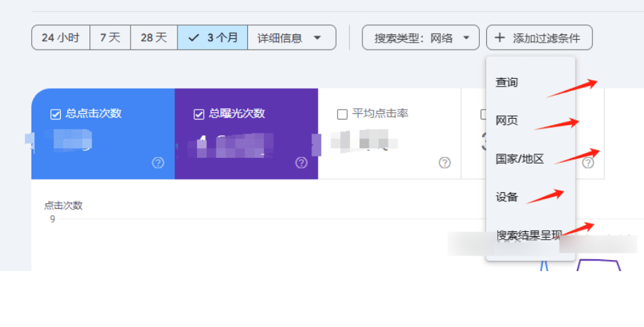Click help icon on 平均点击率 card
The image size is (644, 327).
444,163
